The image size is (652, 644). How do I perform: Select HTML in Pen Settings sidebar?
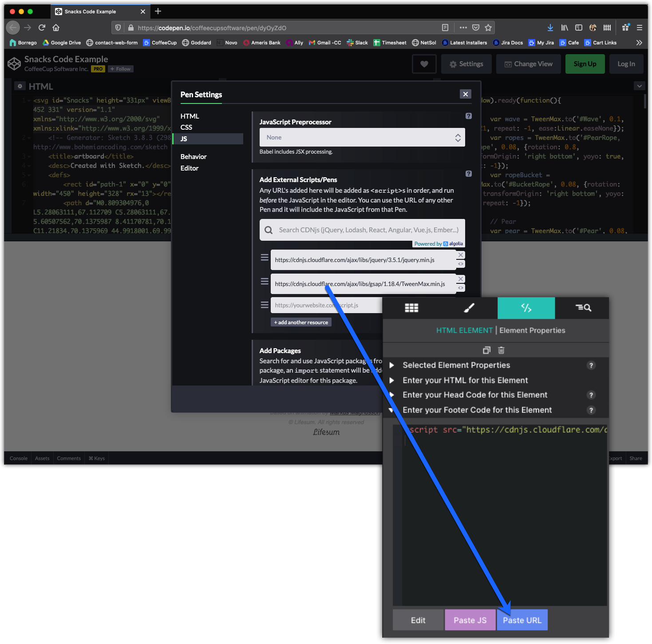pyautogui.click(x=190, y=116)
